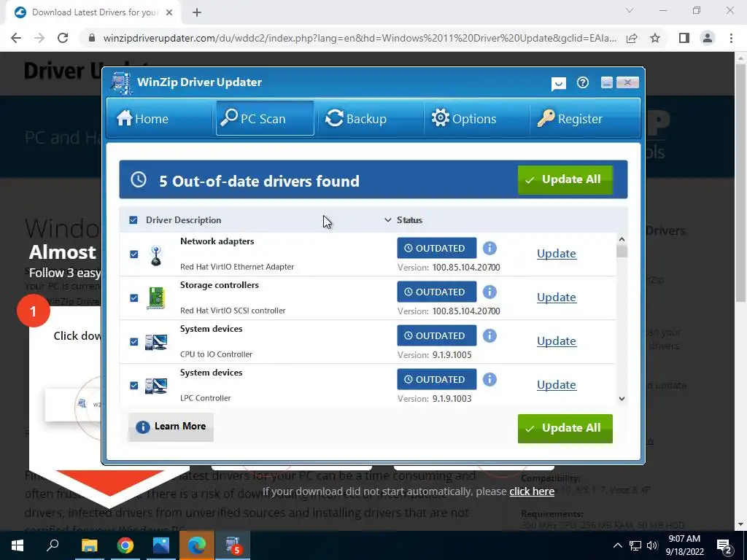
Task: Switch to the PC Scan tab
Action: click(265, 118)
